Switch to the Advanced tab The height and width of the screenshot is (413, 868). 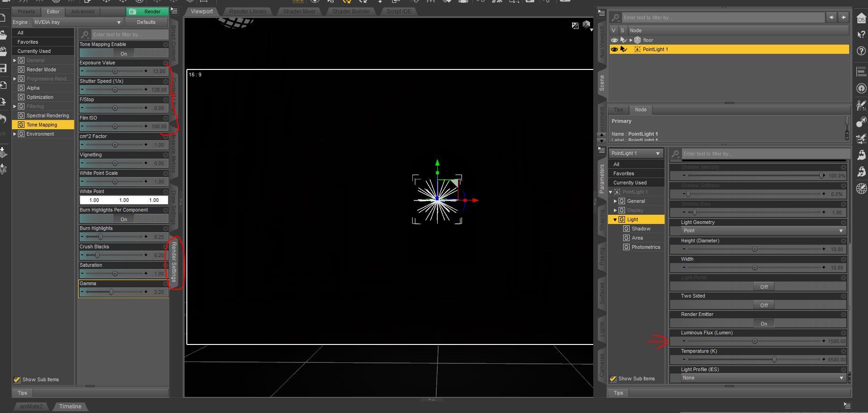point(83,11)
